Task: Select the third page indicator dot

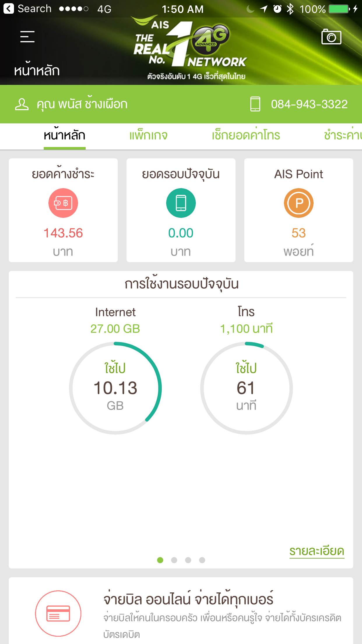Action: 188,560
